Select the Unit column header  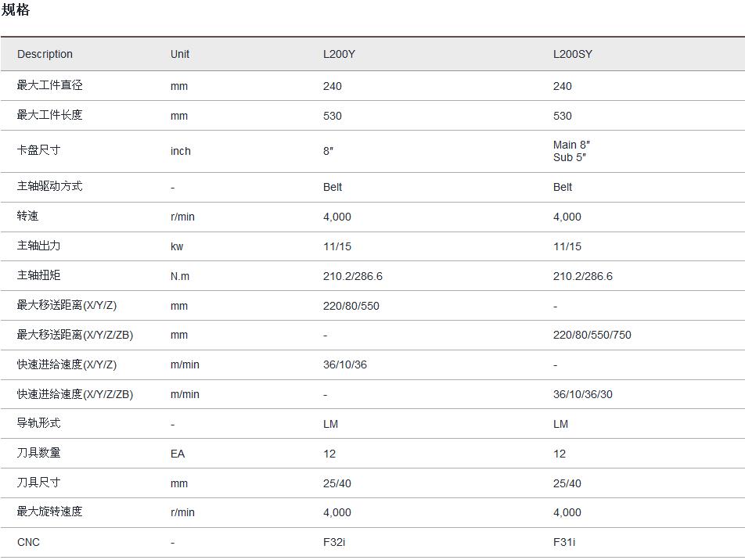[180, 54]
